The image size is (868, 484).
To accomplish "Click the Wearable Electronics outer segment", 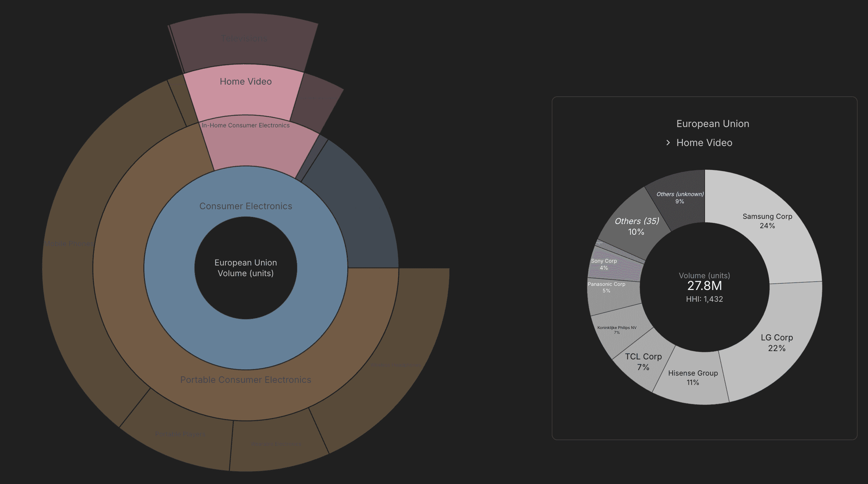I will (276, 445).
